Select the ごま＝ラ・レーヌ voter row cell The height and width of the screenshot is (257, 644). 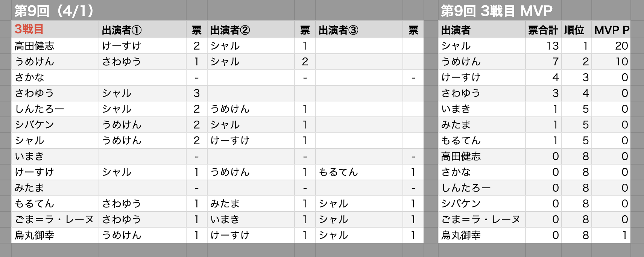[x=55, y=219]
